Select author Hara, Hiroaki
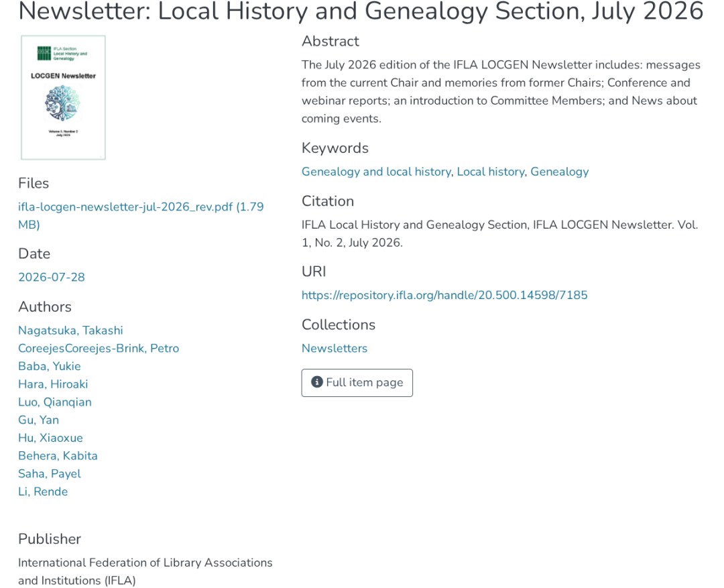The image size is (724, 588). tap(53, 384)
